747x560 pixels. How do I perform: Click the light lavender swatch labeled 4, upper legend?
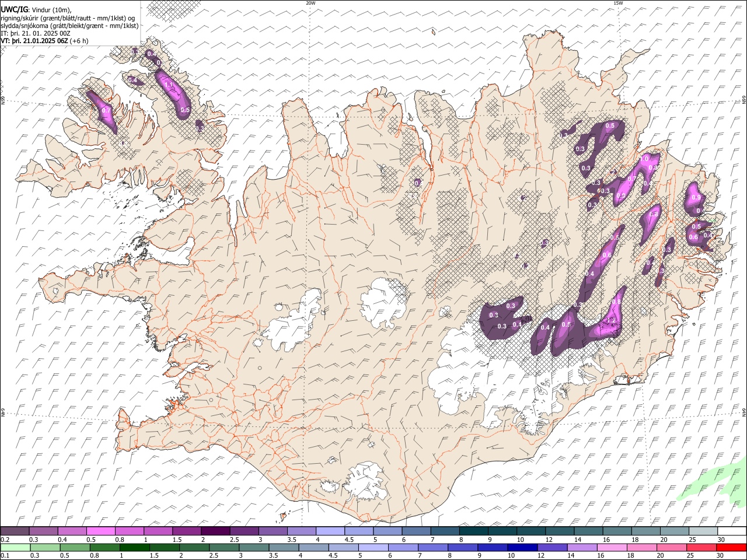(330, 531)
